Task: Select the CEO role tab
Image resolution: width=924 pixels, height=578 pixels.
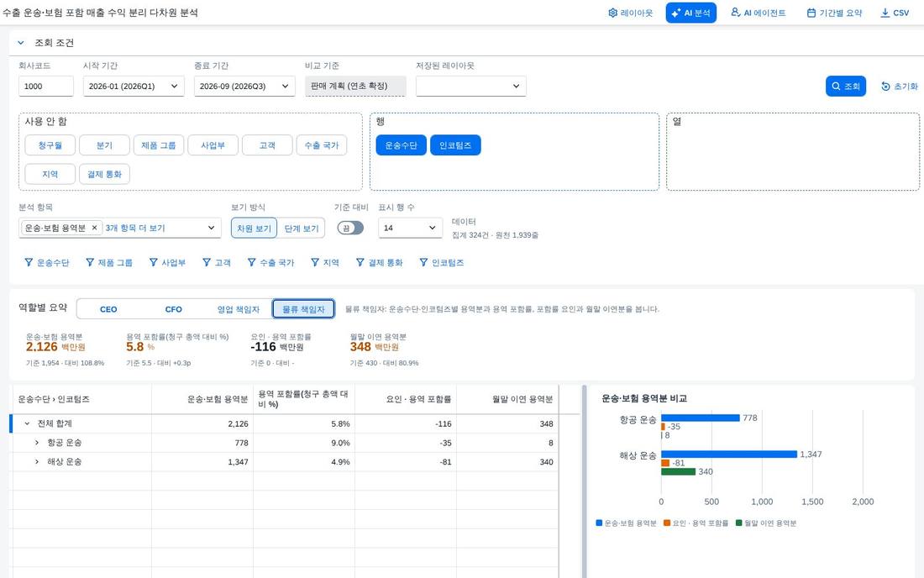Action: 108,308
